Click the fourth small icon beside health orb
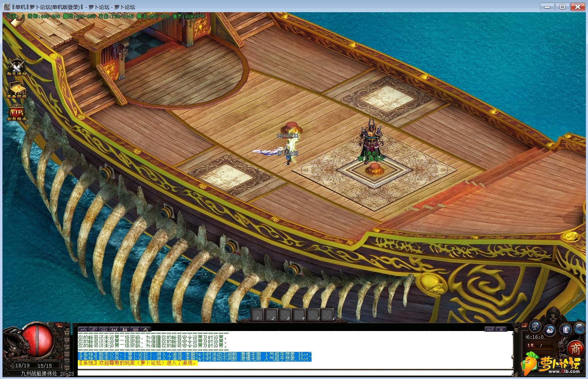The width and height of the screenshot is (588, 379). (67, 354)
